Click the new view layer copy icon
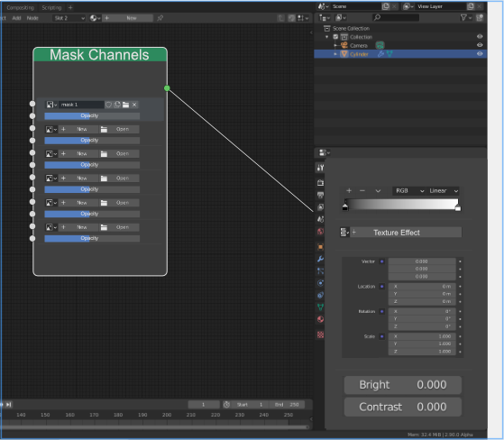Screen dimensions: 504x440 tap(471, 6)
